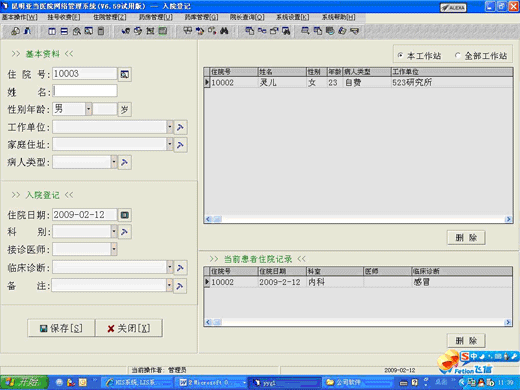Click the 临床诊断 column header in records table
The height and width of the screenshot is (390, 520).
pos(462,271)
